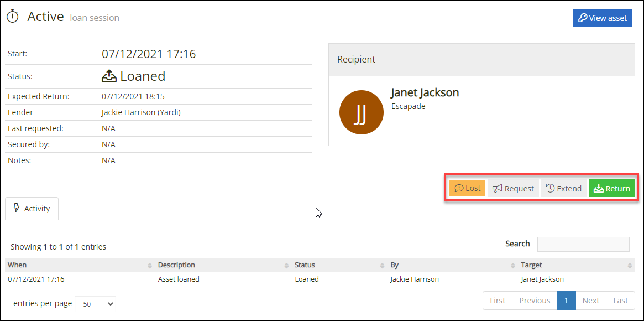Image resolution: width=644 pixels, height=321 pixels.
Task: Switch to the Activity tab
Action: [32, 209]
